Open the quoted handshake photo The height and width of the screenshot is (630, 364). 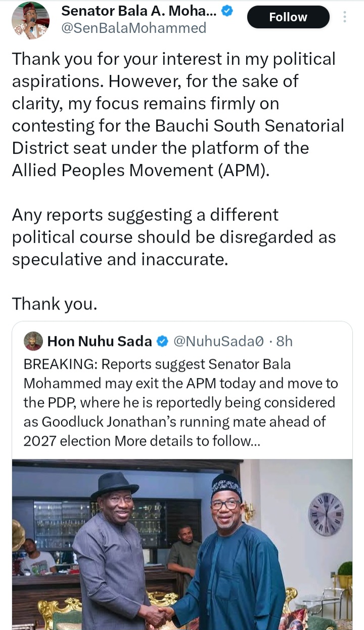182,544
